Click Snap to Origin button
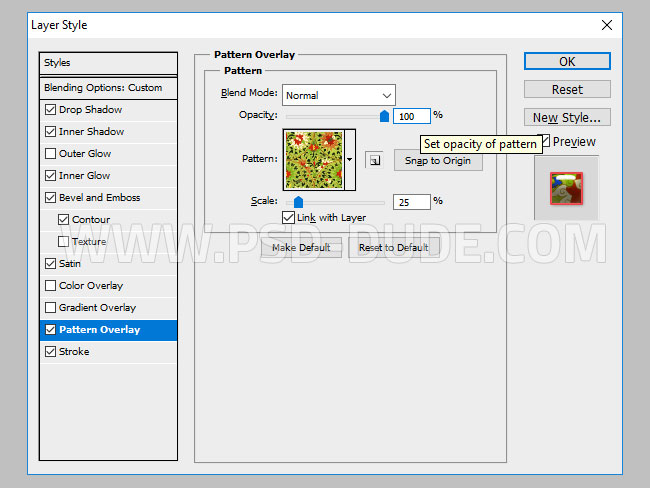The width and height of the screenshot is (650, 488). point(438,160)
